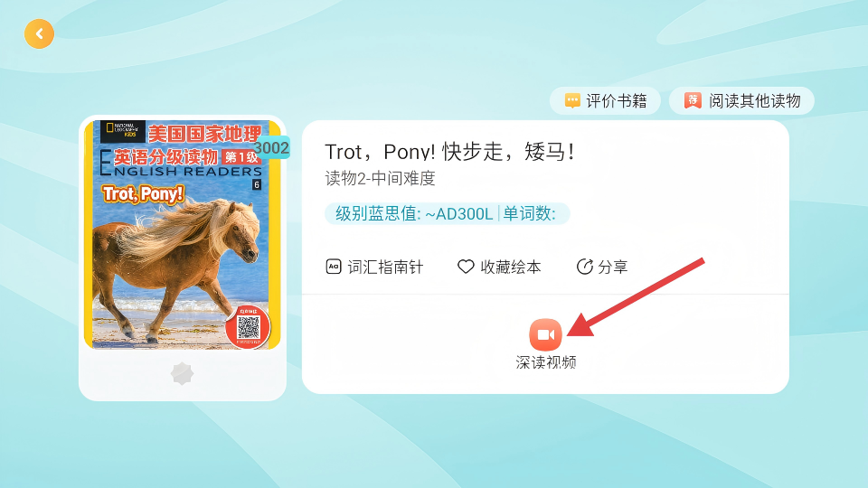Screen dimensions: 868x488
Task: Open the 深读视频 video camera icon
Action: pos(545,334)
